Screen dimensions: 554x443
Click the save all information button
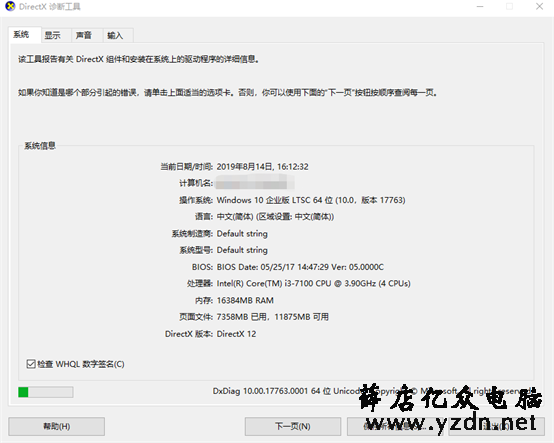(395, 426)
